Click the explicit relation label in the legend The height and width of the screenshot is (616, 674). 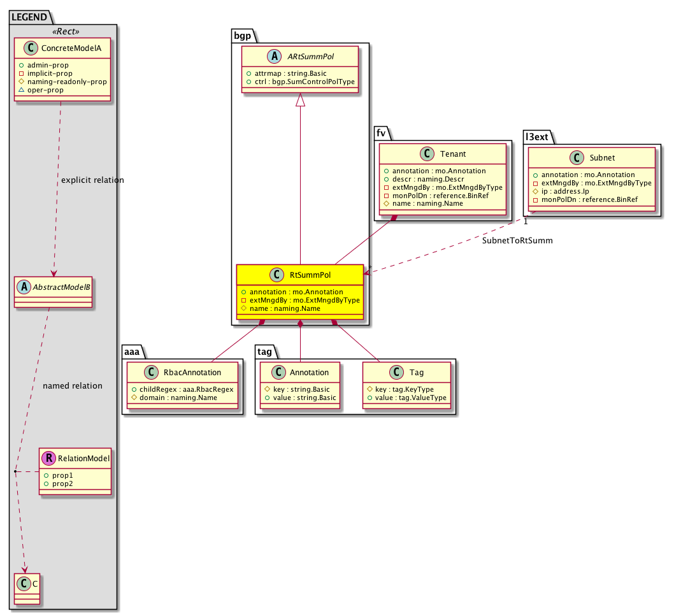92,180
